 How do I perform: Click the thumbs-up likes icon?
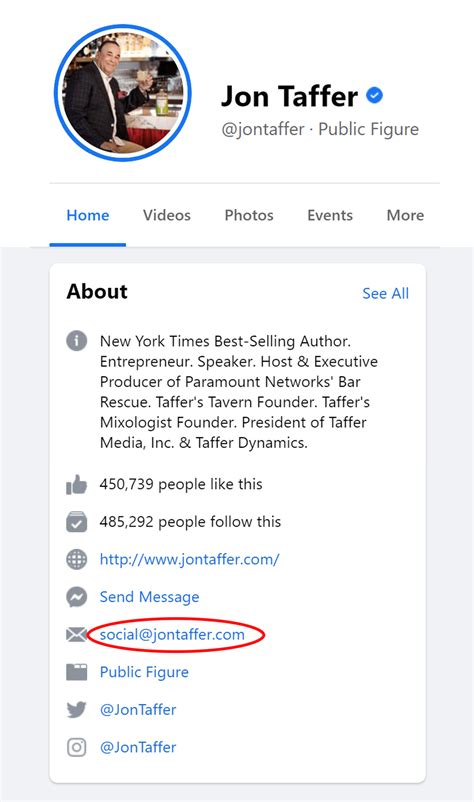(76, 484)
